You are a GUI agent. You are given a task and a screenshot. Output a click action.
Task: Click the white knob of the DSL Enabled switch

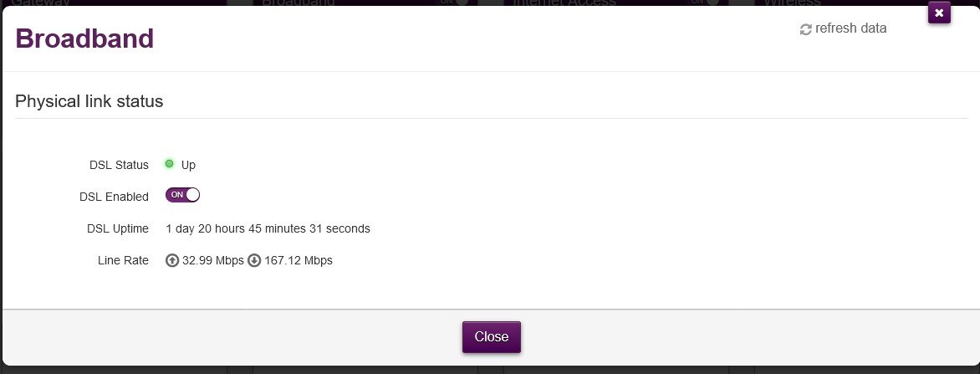point(191,194)
